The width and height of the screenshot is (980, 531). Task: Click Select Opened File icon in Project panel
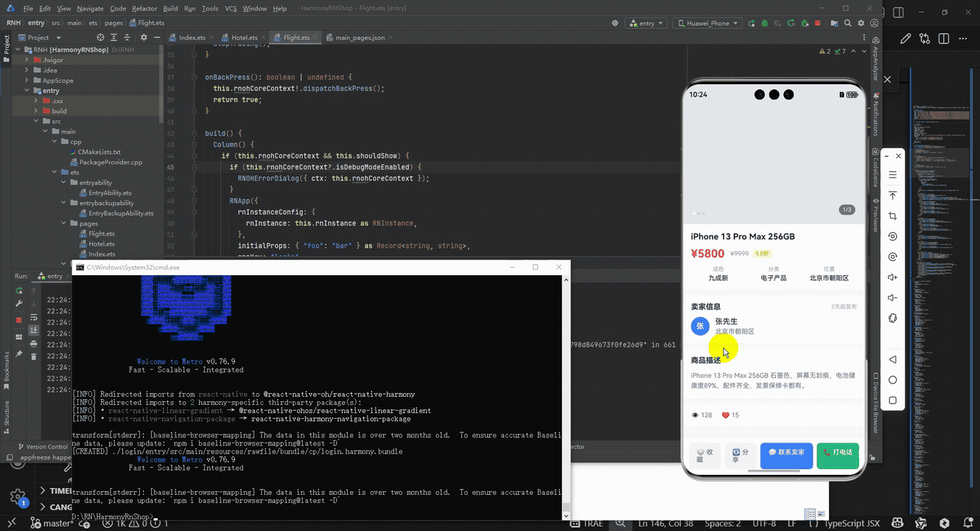click(100, 38)
